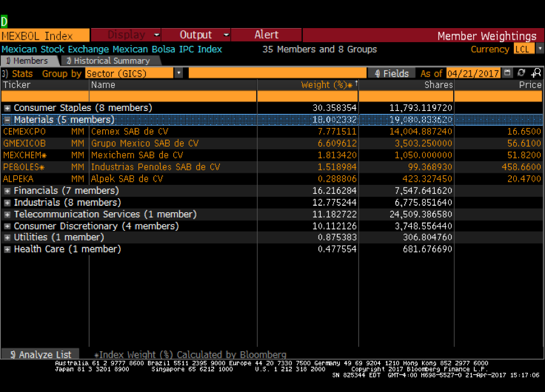Click the Name column filter field
The height and width of the screenshot is (392, 545).
click(x=173, y=96)
